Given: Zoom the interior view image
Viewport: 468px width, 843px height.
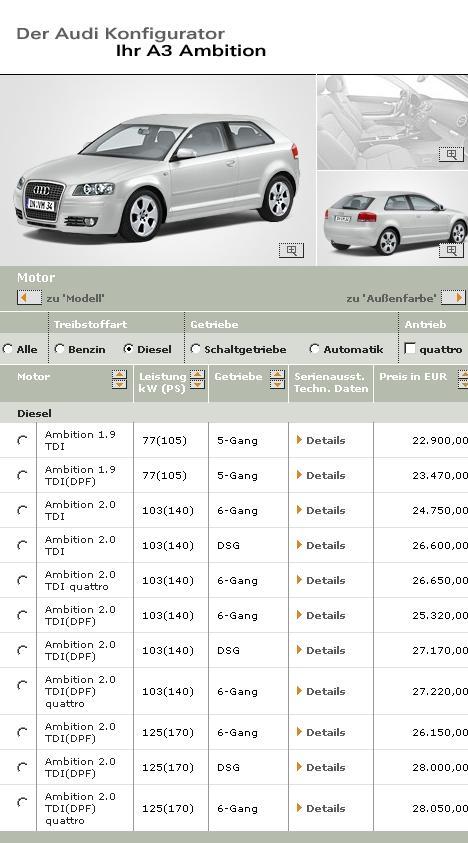Looking at the screenshot, I should pos(451,154).
